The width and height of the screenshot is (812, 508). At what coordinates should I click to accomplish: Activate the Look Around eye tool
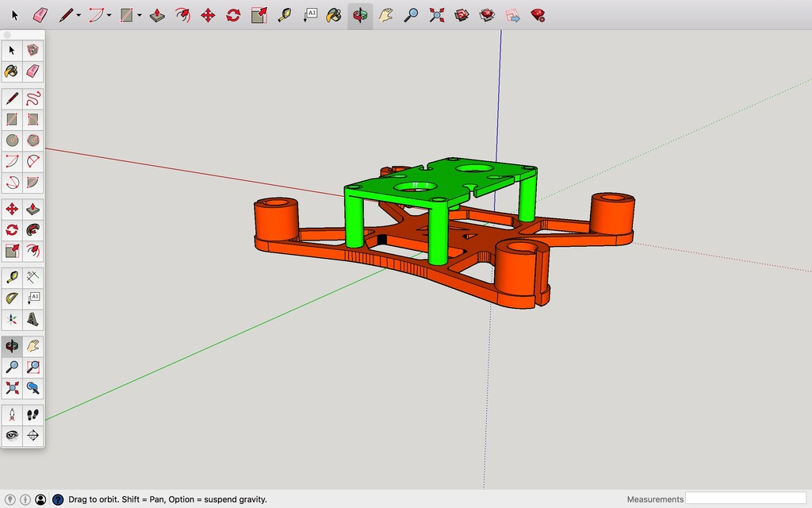(12, 435)
